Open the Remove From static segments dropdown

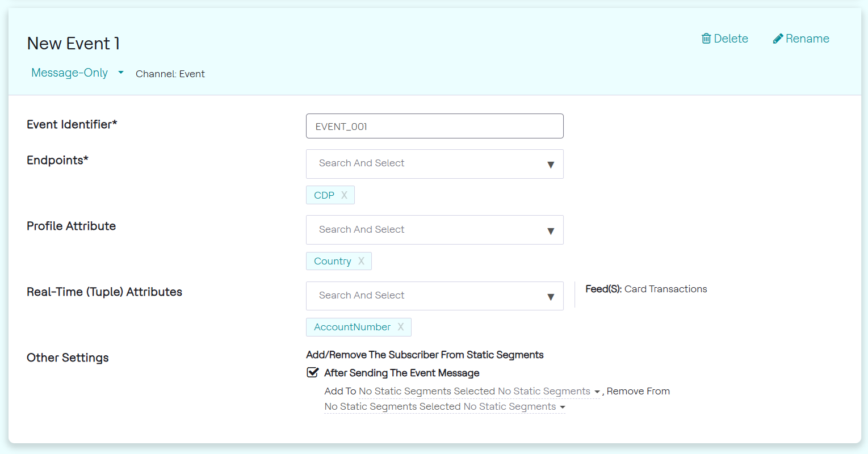pos(562,407)
